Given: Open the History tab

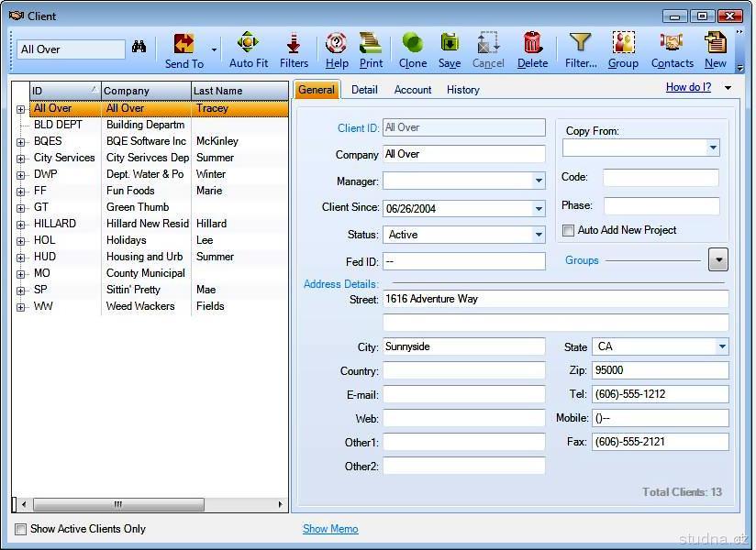Looking at the screenshot, I should click(x=462, y=90).
